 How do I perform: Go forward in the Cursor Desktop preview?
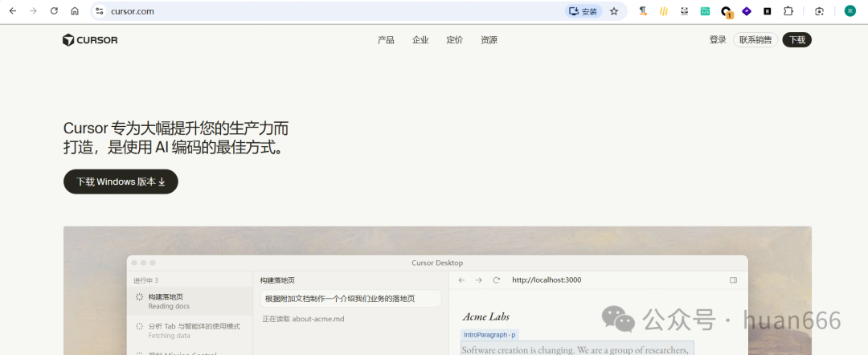point(479,280)
